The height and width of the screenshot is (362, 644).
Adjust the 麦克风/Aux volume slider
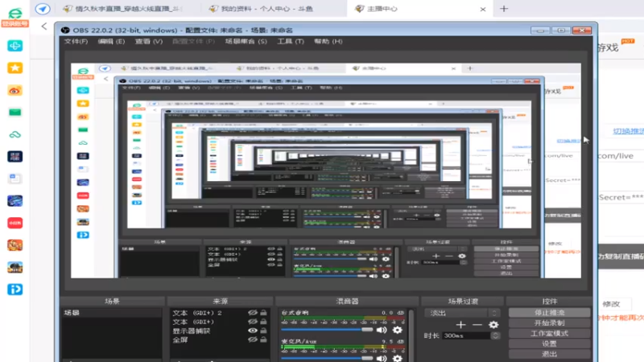pos(327,358)
